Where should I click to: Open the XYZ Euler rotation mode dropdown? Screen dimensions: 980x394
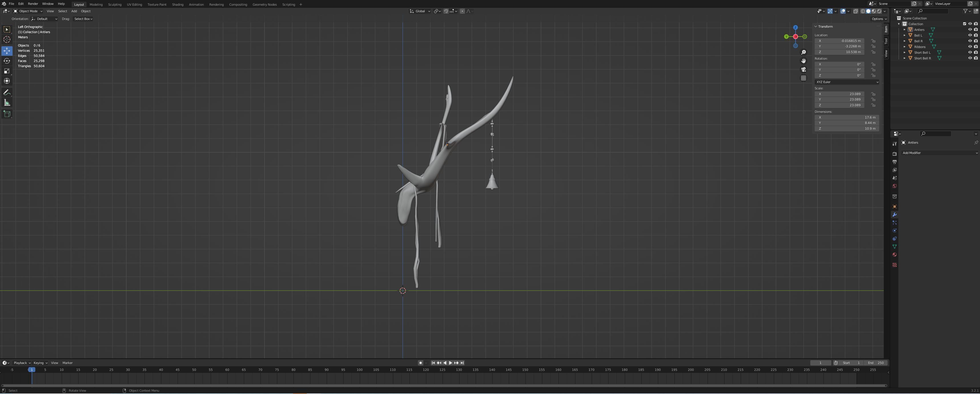(847, 82)
